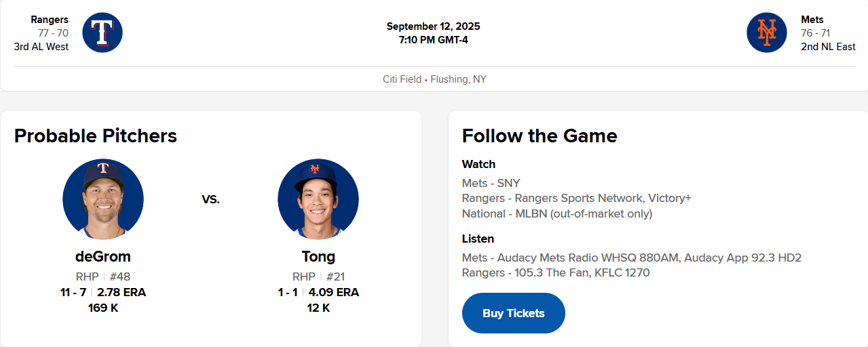Image resolution: width=868 pixels, height=347 pixels.
Task: Open deGrom's player headshot photo
Action: click(103, 199)
